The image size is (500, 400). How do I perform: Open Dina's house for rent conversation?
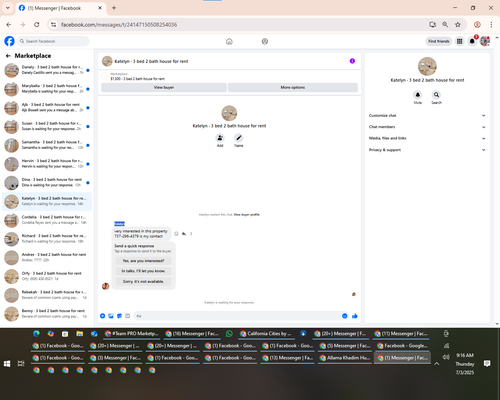point(47,182)
